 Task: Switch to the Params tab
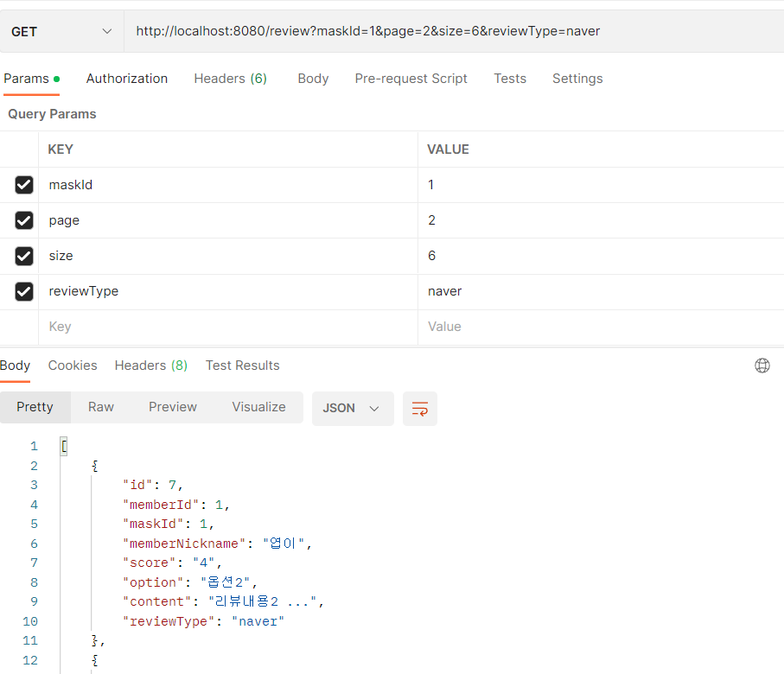point(31,79)
